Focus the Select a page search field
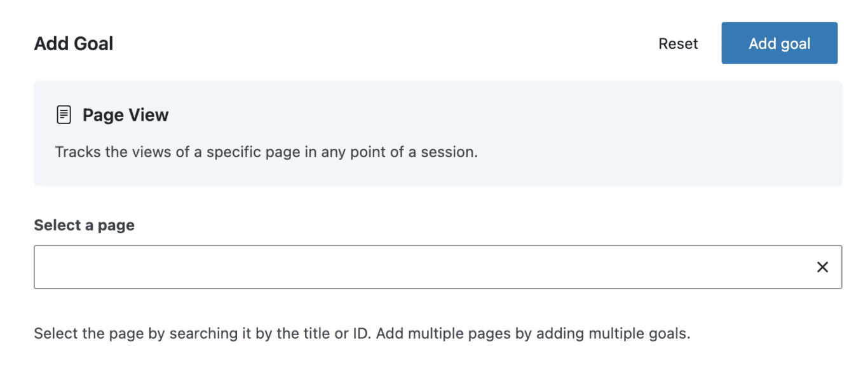This screenshot has height=370, width=868. pyautogui.click(x=419, y=267)
